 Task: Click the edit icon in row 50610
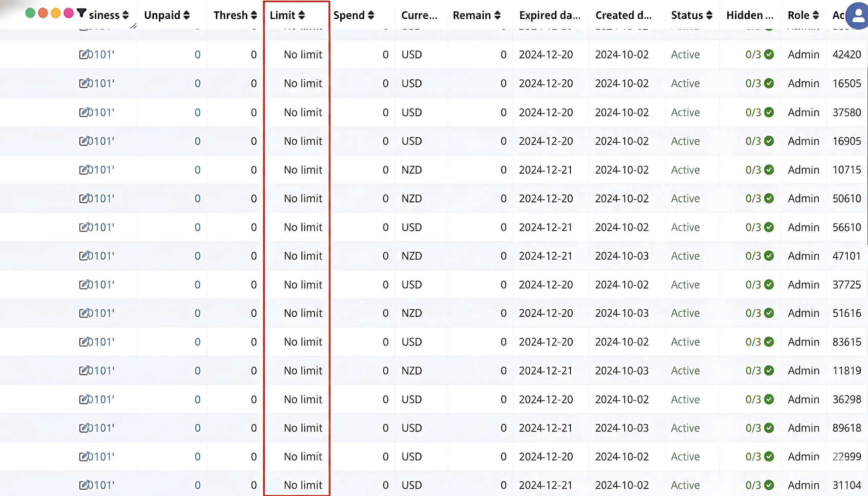[84, 198]
